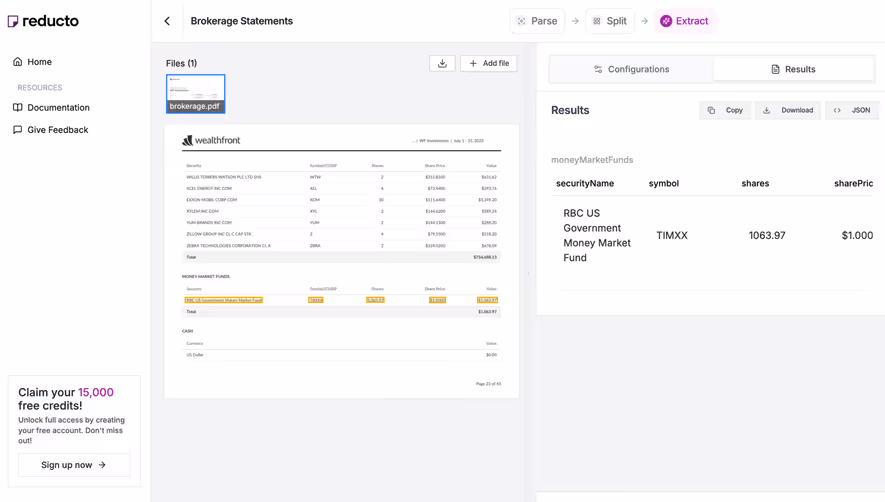Click the securityName column header
The width and height of the screenshot is (885, 502).
click(x=585, y=184)
